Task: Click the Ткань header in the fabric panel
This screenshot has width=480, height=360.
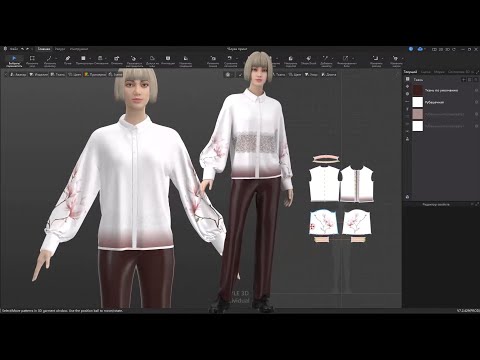Action: coord(418,80)
